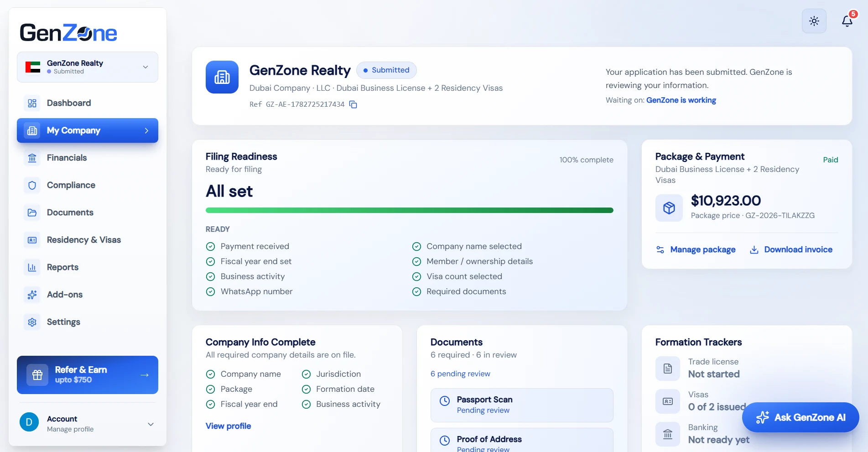
Task: Open the notifications bell
Action: [x=847, y=21]
